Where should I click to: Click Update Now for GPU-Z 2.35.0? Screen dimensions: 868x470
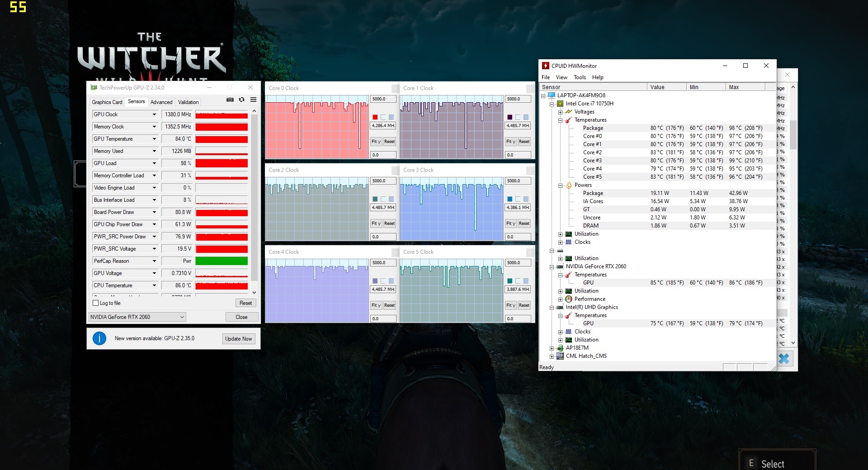(x=239, y=339)
